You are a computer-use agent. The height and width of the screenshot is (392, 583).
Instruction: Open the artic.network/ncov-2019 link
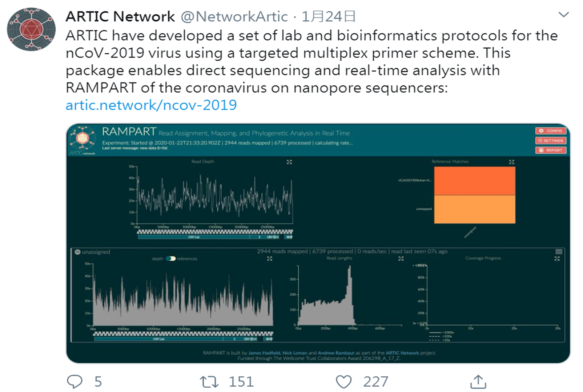click(151, 105)
